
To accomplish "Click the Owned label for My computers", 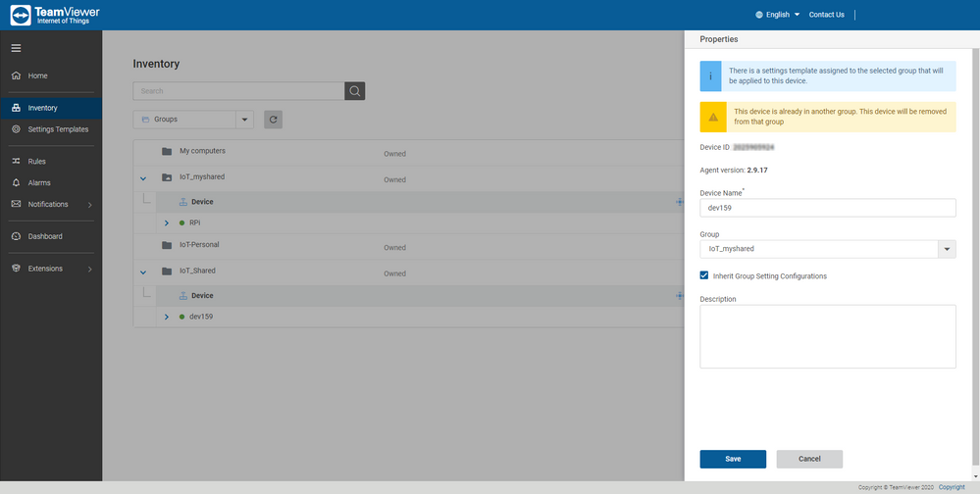I will coord(395,154).
